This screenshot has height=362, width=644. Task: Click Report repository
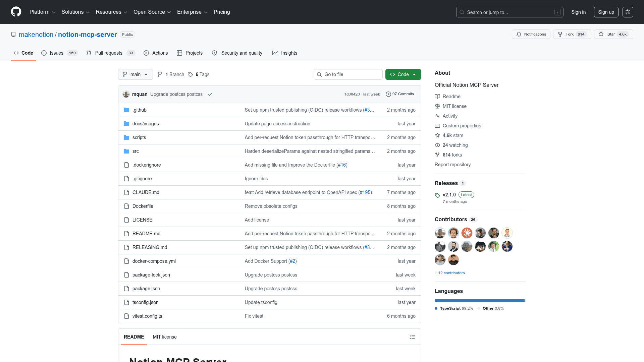pos(452,165)
